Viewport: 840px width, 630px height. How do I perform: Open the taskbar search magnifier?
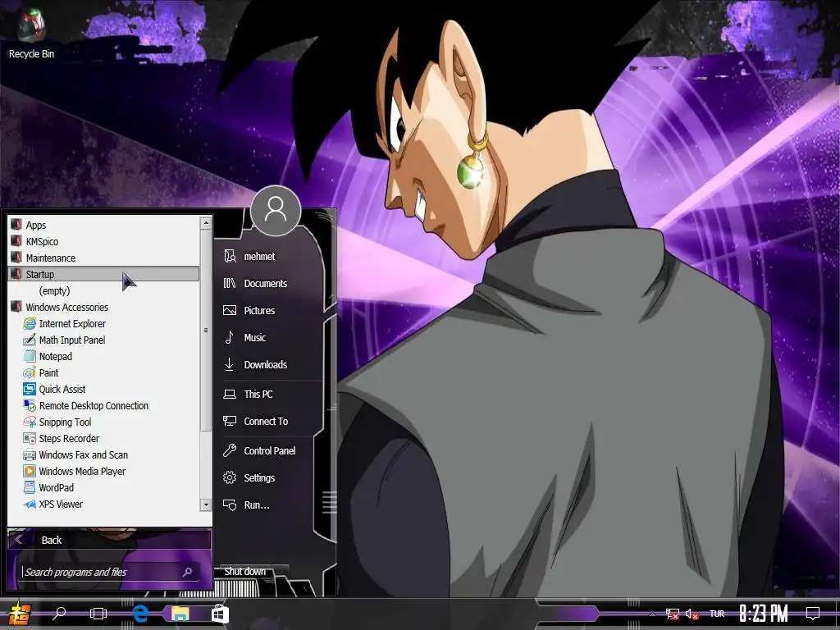click(x=59, y=614)
